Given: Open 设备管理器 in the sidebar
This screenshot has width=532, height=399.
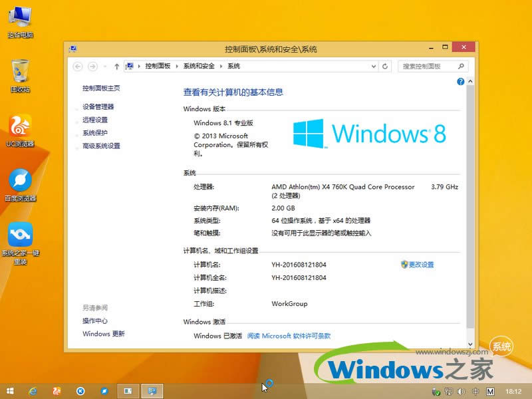Looking at the screenshot, I should 98,107.
